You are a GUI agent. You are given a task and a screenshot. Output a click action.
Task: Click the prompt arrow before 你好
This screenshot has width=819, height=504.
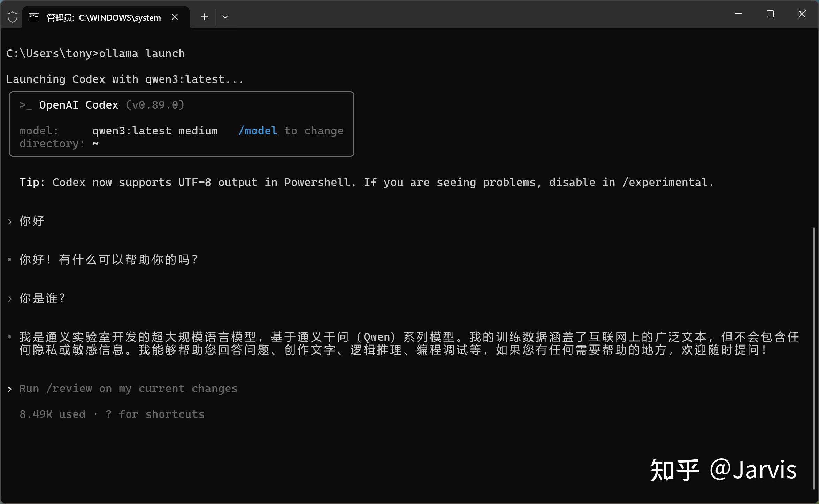tap(9, 221)
